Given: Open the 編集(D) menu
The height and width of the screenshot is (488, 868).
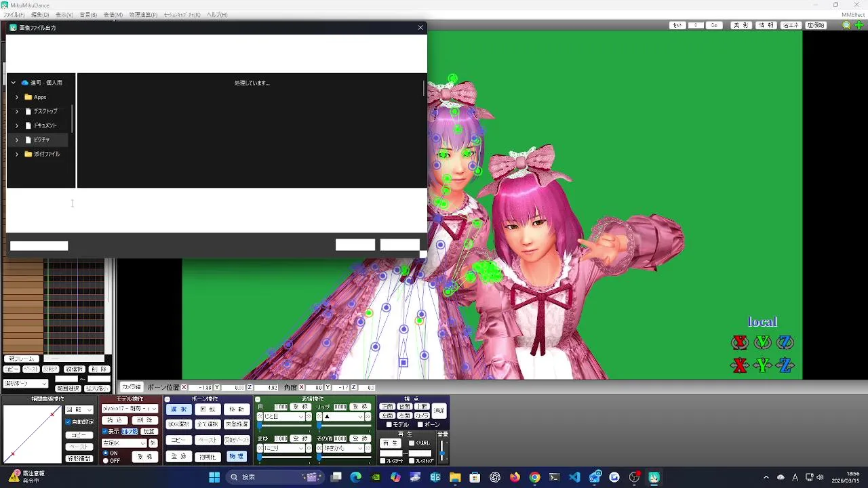Looking at the screenshot, I should coord(39,14).
